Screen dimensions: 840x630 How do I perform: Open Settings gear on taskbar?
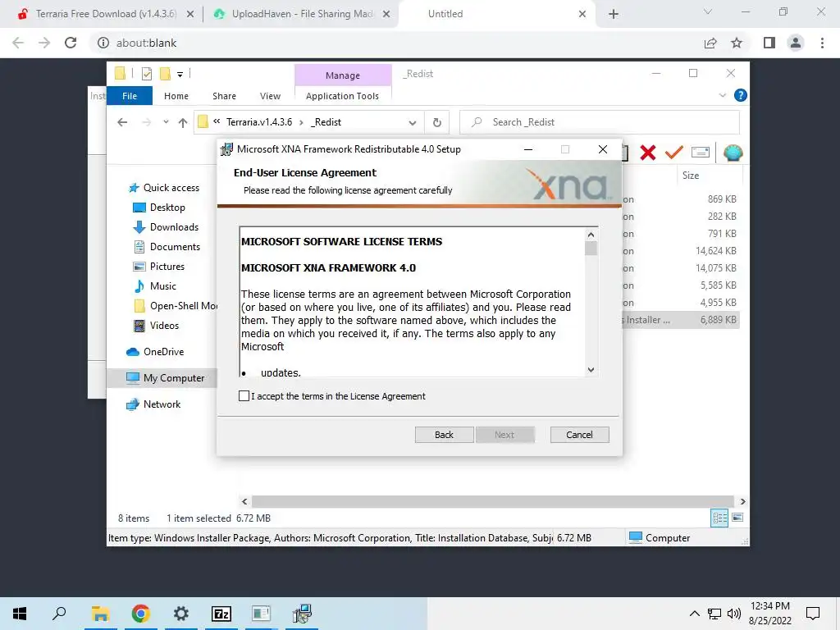point(181,614)
